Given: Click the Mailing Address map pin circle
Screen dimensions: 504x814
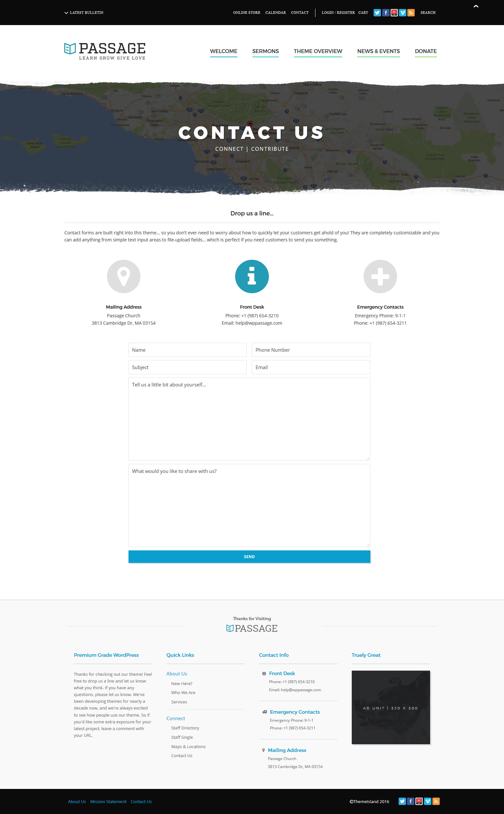Looking at the screenshot, I should pyautogui.click(x=124, y=276).
